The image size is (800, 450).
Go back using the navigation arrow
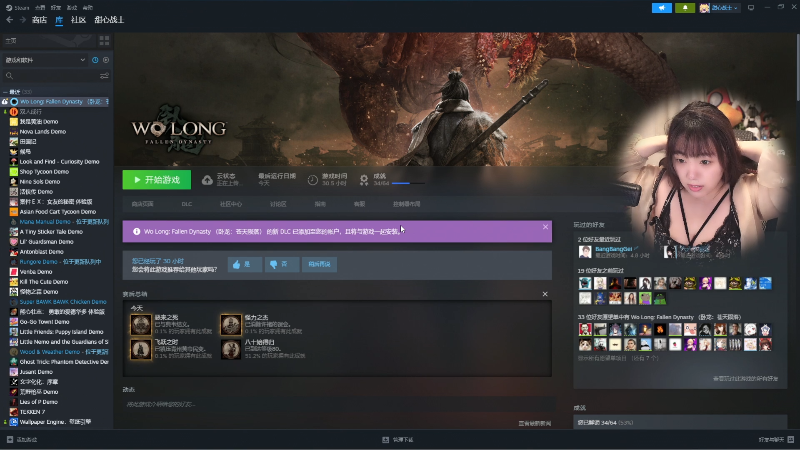[x=10, y=19]
